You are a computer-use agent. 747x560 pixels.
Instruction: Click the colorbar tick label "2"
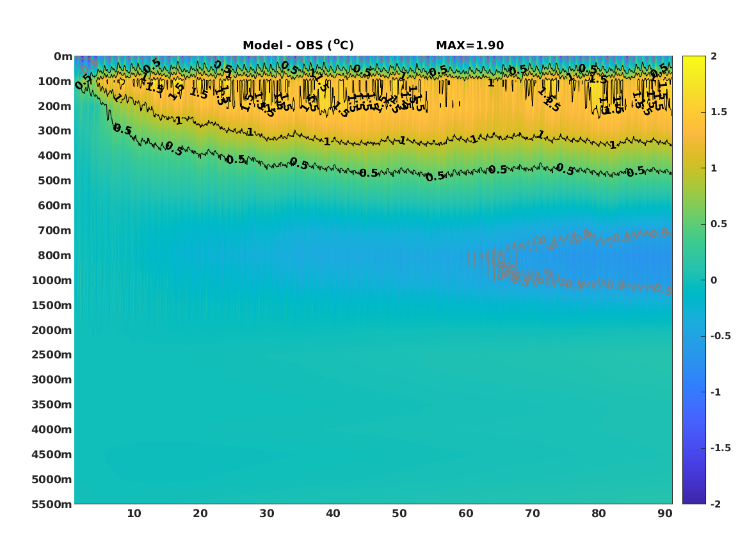pyautogui.click(x=714, y=56)
